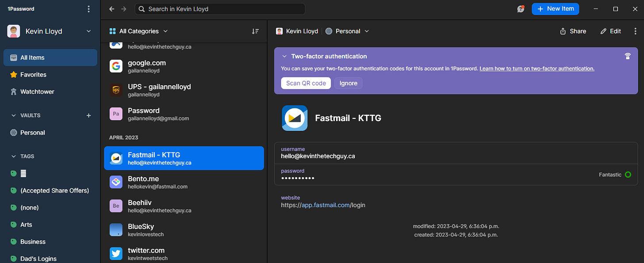
Task: Go back with the left arrow
Action: [111, 9]
